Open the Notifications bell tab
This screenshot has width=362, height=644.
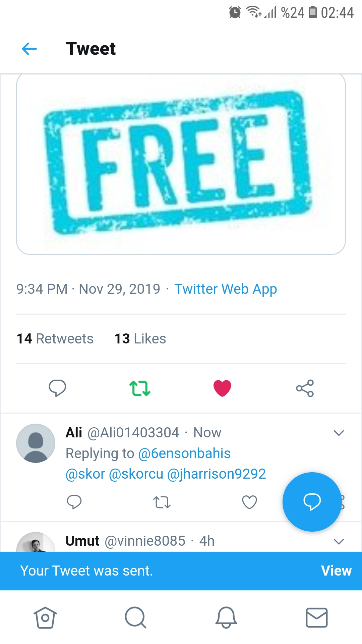tap(226, 618)
